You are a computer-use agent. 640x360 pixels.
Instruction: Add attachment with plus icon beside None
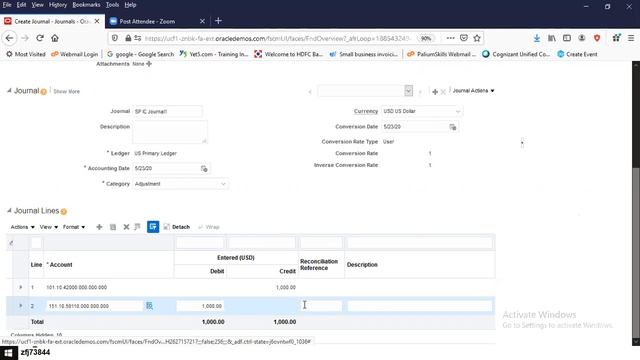149,64
